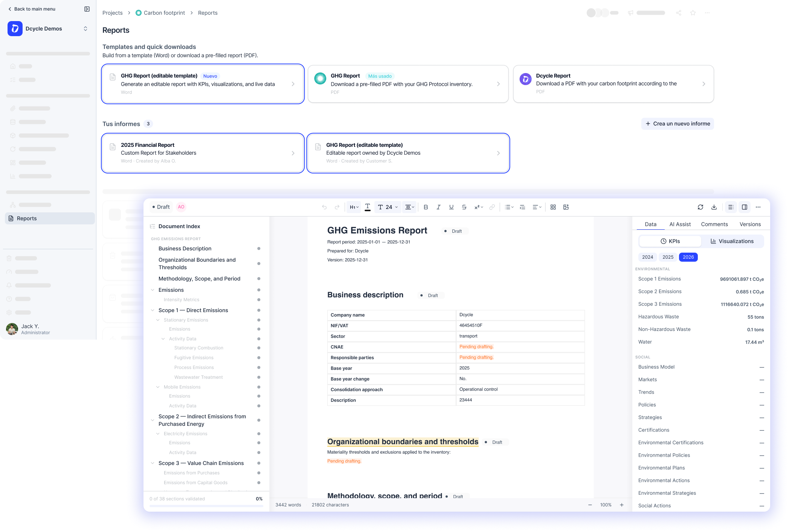Click the Dcycle Demos logo icon
This screenshot has width=789, height=532.
click(x=15, y=29)
